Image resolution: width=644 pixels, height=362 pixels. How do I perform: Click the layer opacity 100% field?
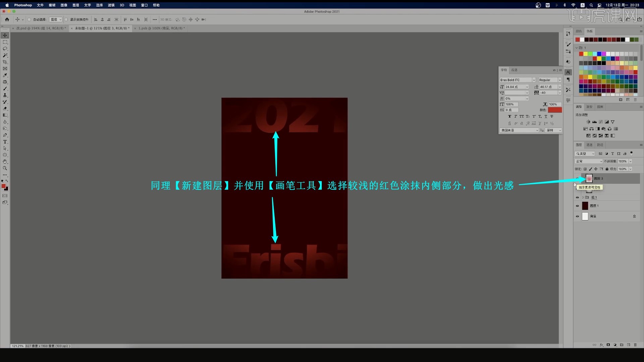pyautogui.click(x=623, y=161)
